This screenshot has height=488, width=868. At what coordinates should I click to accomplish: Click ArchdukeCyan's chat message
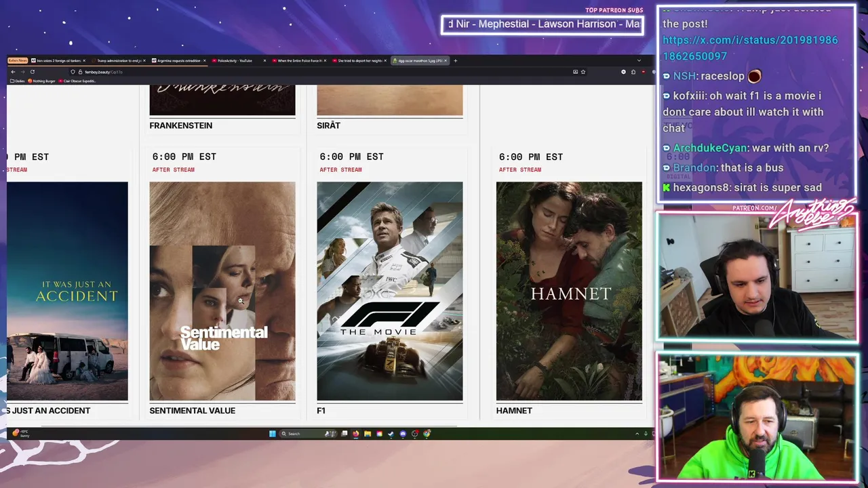(746, 148)
